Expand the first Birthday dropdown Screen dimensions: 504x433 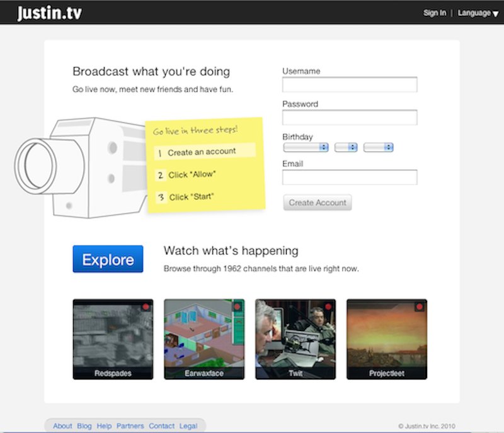(306, 147)
